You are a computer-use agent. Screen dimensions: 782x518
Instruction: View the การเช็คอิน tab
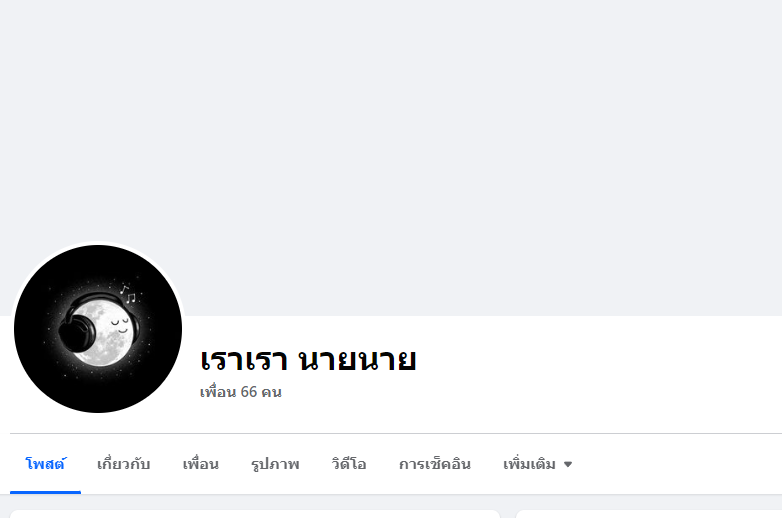coord(435,464)
